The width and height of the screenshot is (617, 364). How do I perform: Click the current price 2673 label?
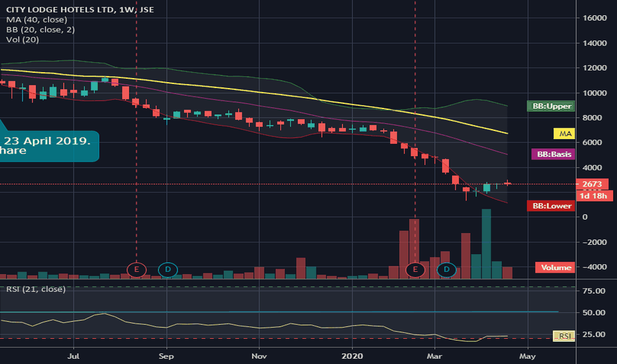tap(593, 184)
